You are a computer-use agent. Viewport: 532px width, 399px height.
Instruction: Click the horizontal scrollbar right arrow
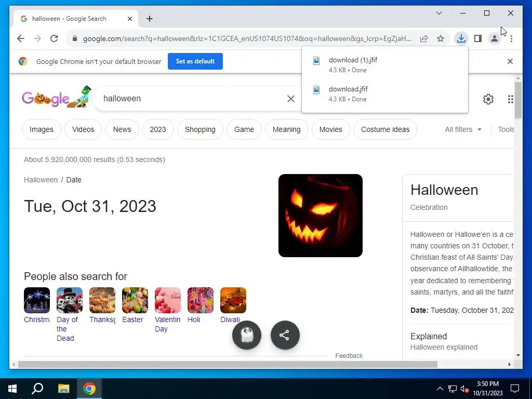point(509,364)
